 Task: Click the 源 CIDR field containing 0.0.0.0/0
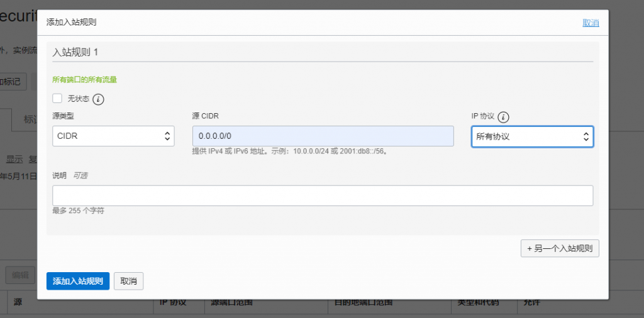click(323, 136)
